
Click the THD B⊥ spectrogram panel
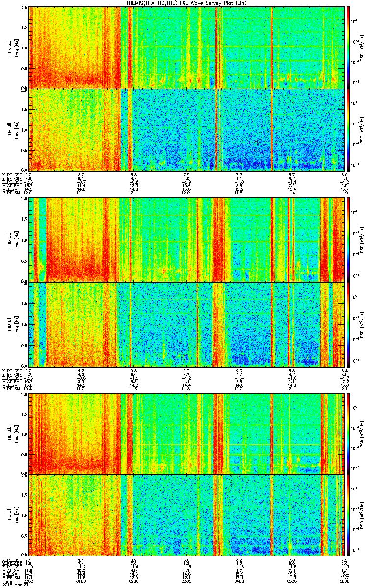(186, 240)
